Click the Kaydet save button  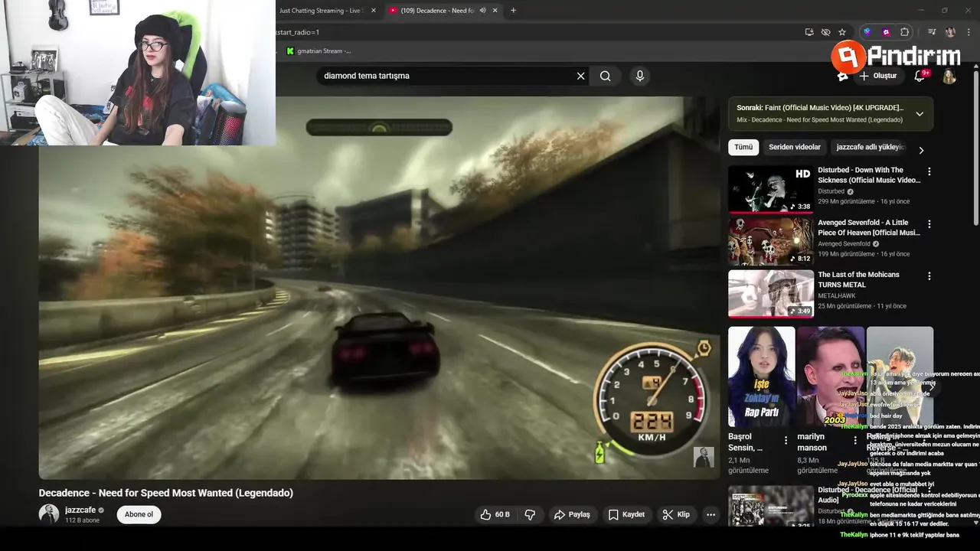pos(626,514)
